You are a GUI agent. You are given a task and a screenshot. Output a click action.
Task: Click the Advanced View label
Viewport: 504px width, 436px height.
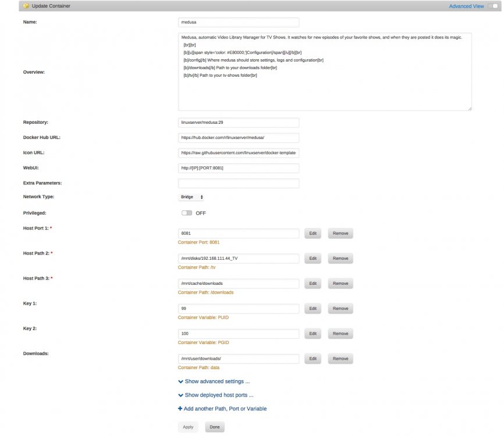point(466,6)
